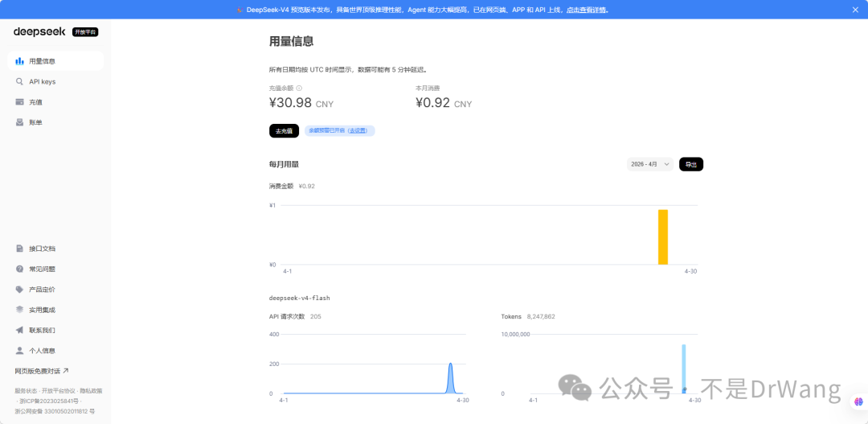Open 个人信息 in the sidebar

(55, 351)
